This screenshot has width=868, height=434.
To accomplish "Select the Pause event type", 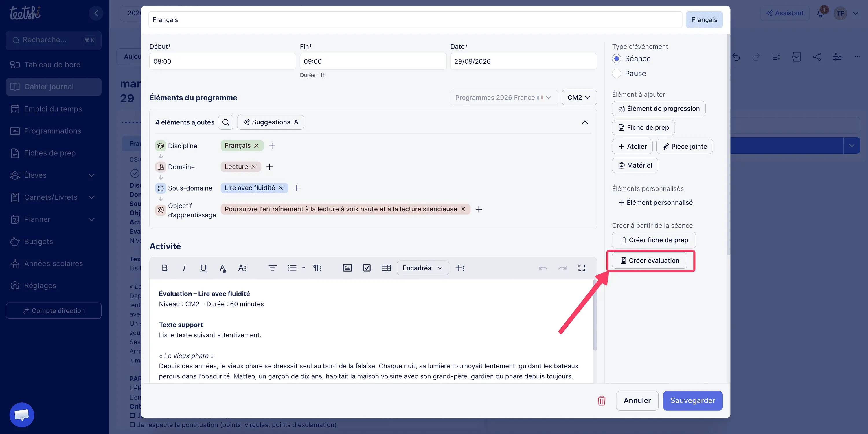I will click(x=616, y=74).
